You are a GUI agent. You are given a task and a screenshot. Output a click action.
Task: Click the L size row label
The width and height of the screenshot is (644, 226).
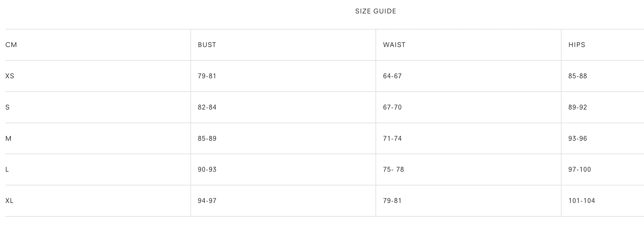click(x=7, y=170)
